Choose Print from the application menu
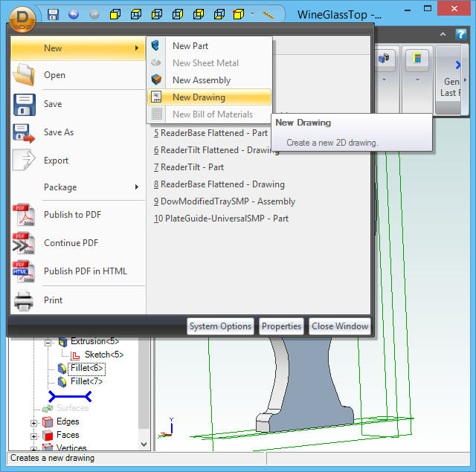Screen dimensions: 476x472 click(x=78, y=300)
